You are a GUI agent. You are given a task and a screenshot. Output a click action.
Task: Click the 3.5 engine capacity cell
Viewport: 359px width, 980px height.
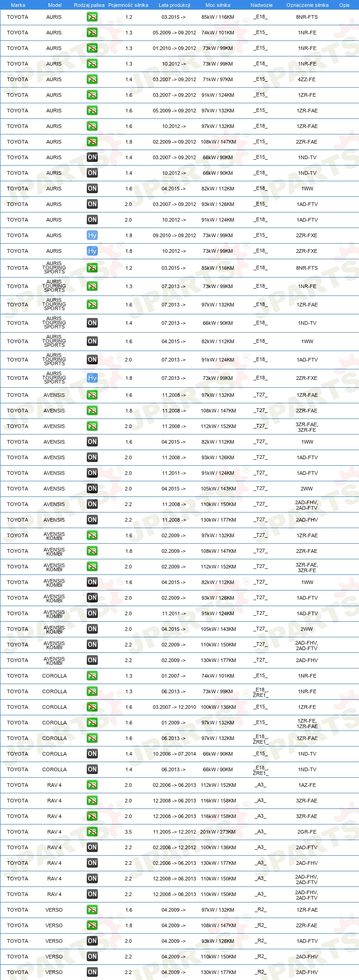[x=128, y=832]
